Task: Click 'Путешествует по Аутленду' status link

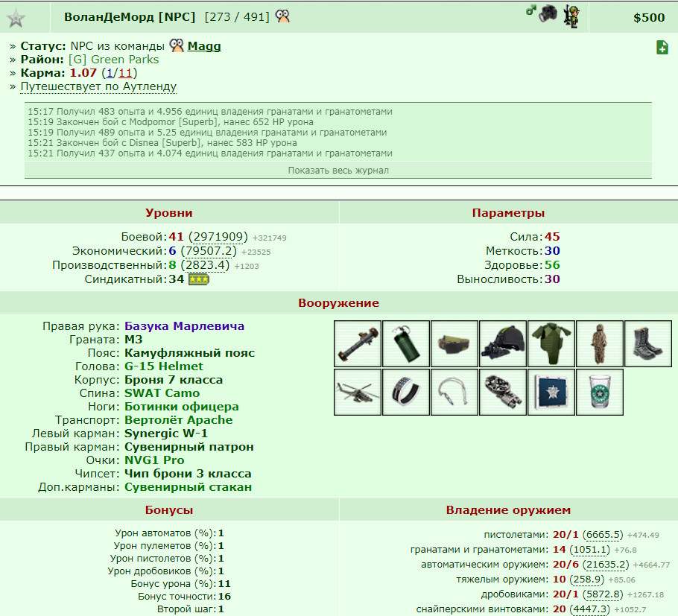Action: tap(98, 86)
